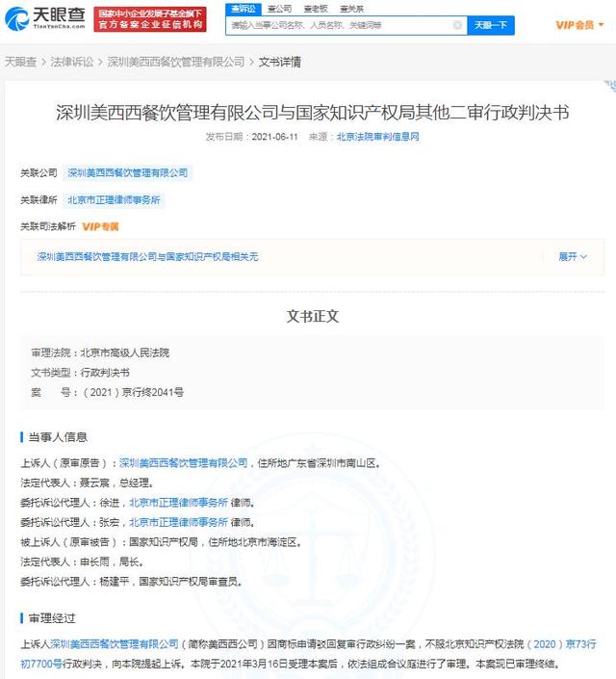Click the 文书详情 breadcrumb text
Image resolution: width=616 pixels, height=679 pixels.
coord(280,62)
